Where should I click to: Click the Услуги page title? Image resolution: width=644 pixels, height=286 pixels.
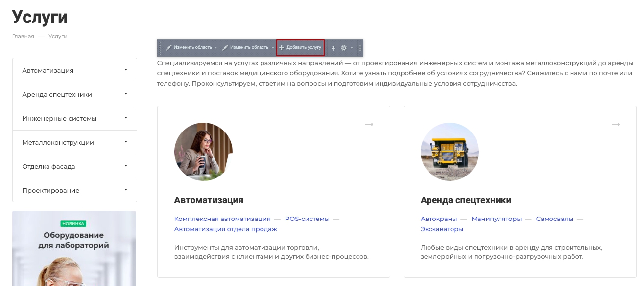40,17
